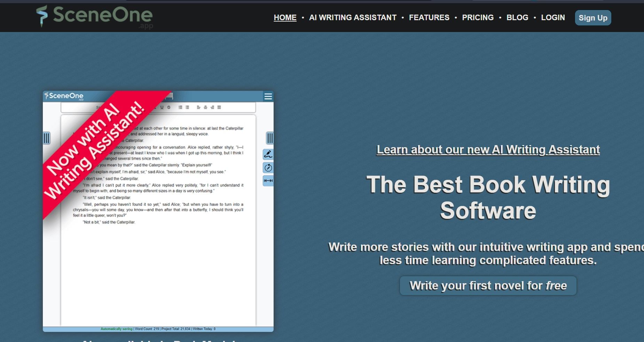The width and height of the screenshot is (644, 342).
Task: Click the numbered list icon in the preview toolbar
Action: 180,107
